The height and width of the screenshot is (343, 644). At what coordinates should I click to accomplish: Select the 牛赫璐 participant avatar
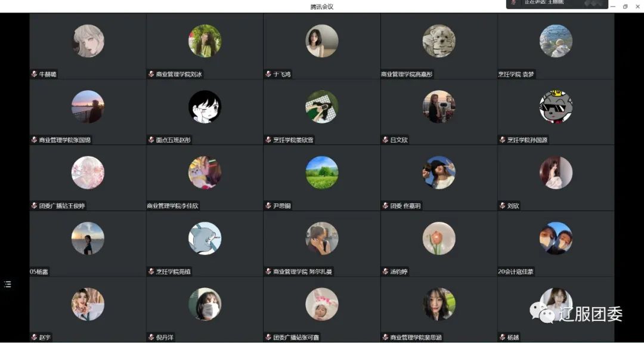88,41
